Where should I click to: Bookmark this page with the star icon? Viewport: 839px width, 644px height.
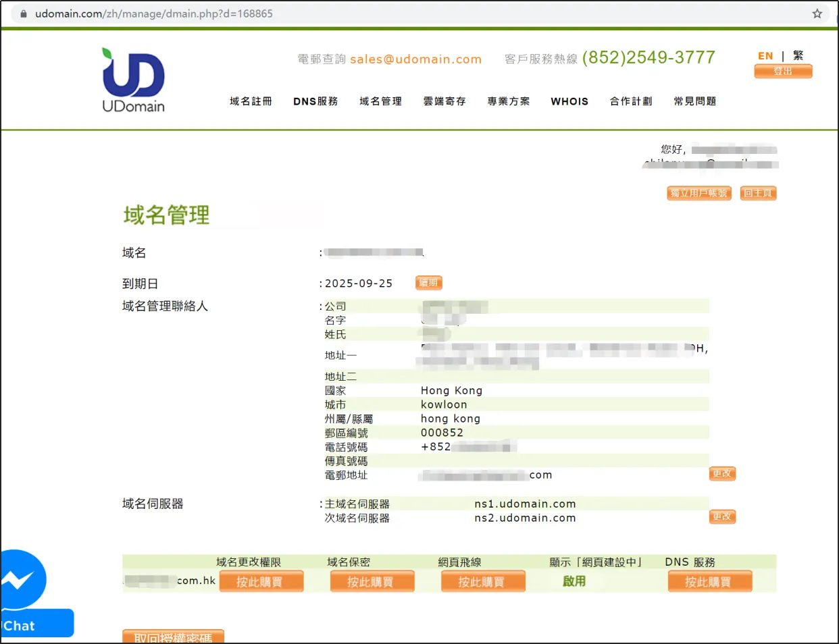point(817,14)
